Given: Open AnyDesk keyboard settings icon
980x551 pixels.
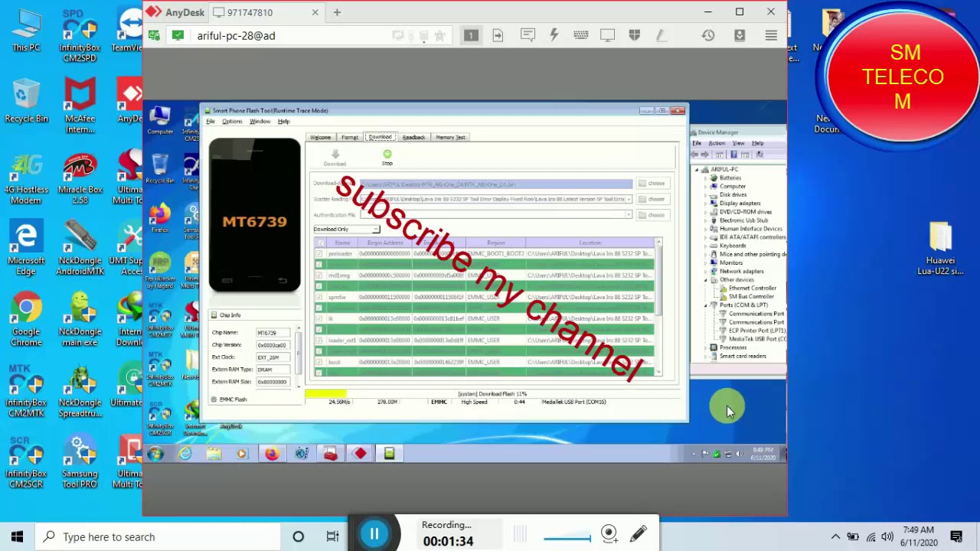Looking at the screenshot, I should pos(580,35).
